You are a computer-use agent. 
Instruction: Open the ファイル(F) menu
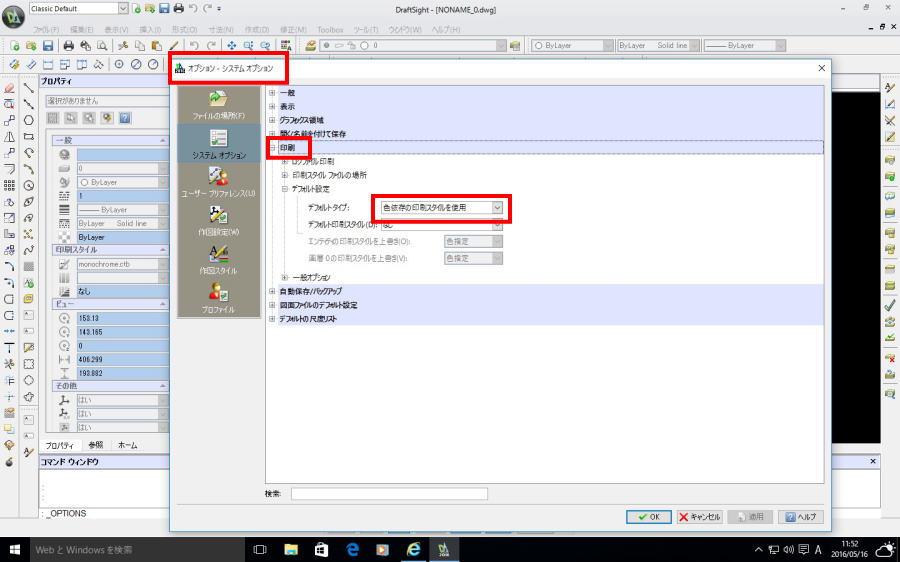[x=46, y=29]
